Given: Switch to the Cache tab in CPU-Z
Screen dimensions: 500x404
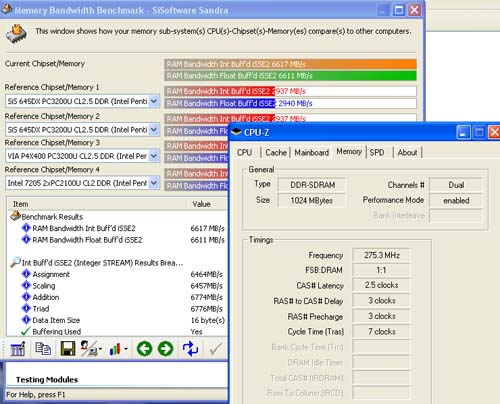Looking at the screenshot, I should [x=276, y=153].
